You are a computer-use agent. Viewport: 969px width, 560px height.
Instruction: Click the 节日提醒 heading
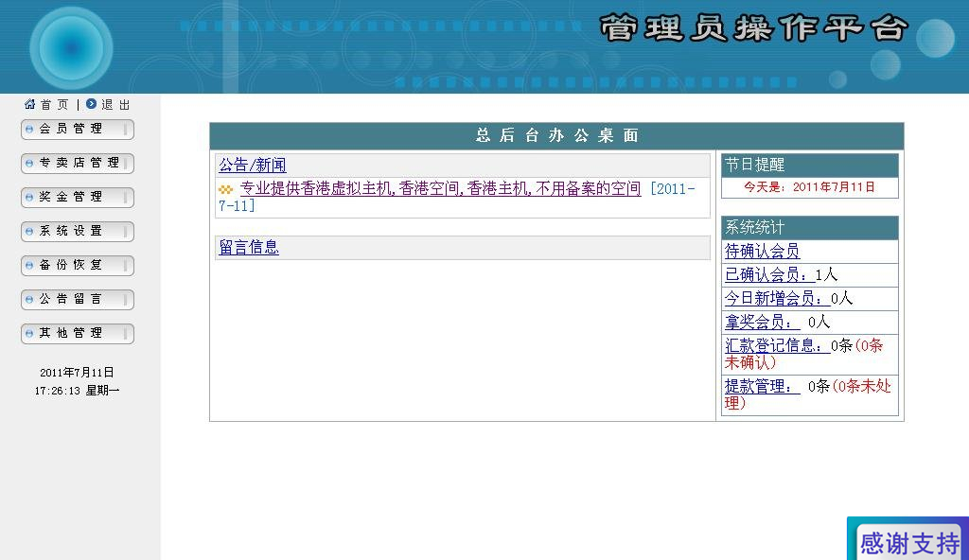pyautogui.click(x=810, y=165)
